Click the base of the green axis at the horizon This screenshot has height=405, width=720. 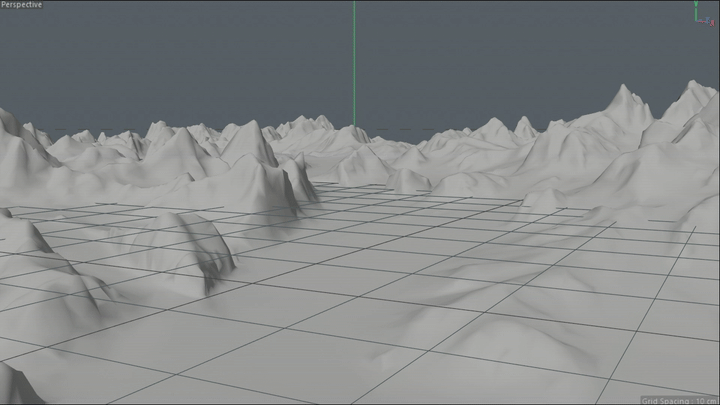354,125
